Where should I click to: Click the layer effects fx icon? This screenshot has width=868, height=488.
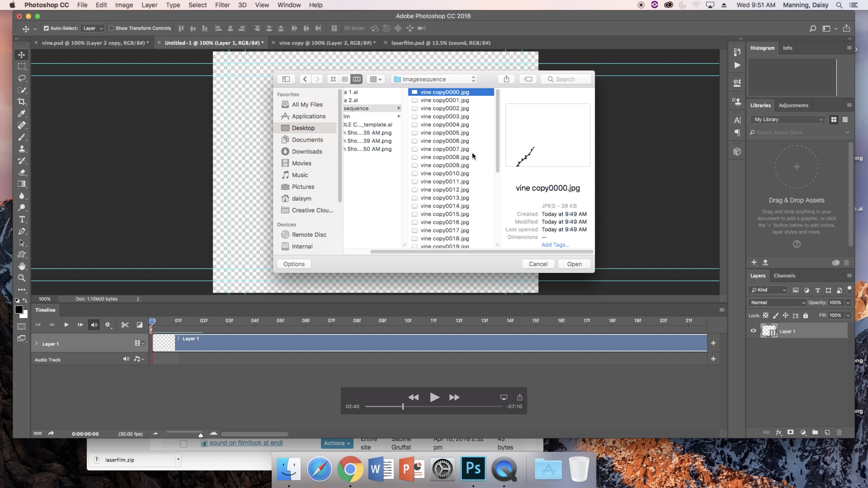coord(778,433)
